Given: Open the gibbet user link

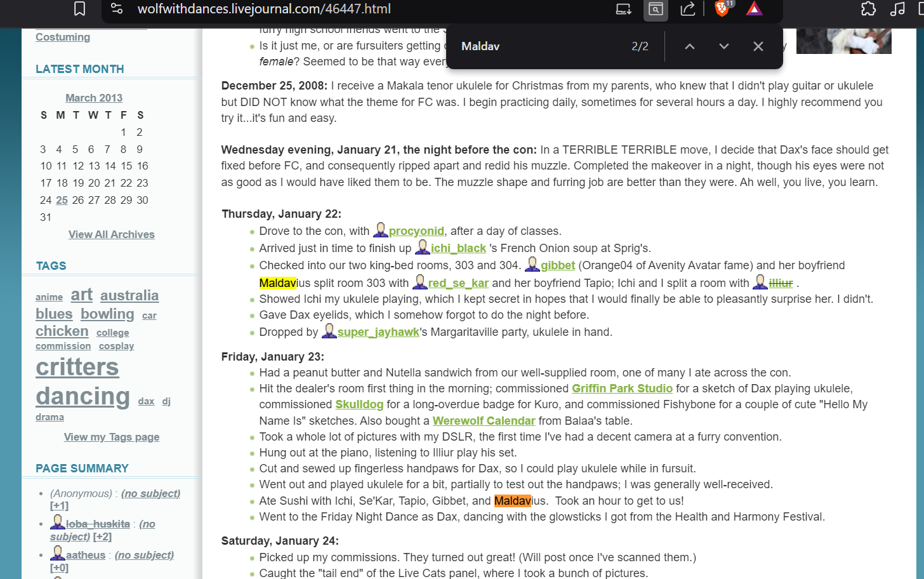Looking at the screenshot, I should pos(558,265).
